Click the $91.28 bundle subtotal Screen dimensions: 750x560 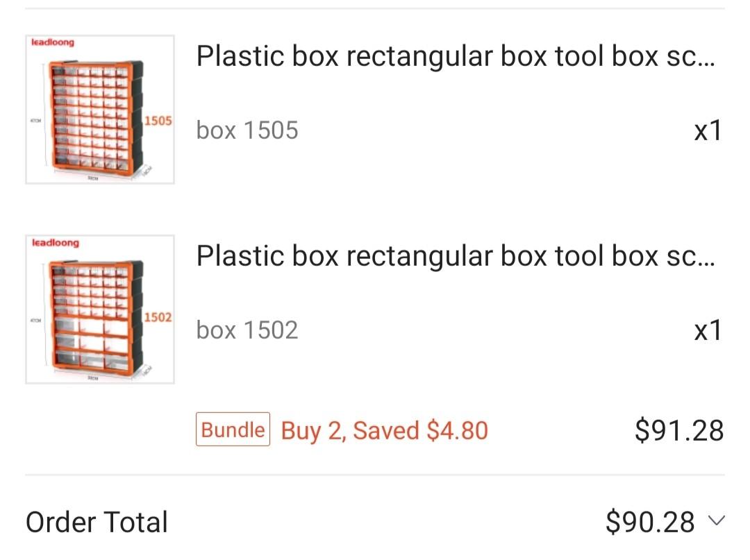[679, 430]
